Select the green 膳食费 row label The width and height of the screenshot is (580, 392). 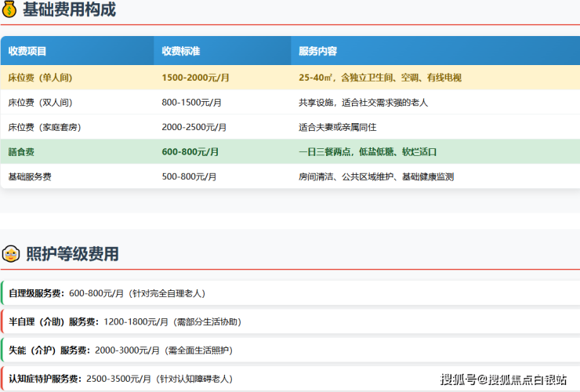pyautogui.click(x=21, y=152)
